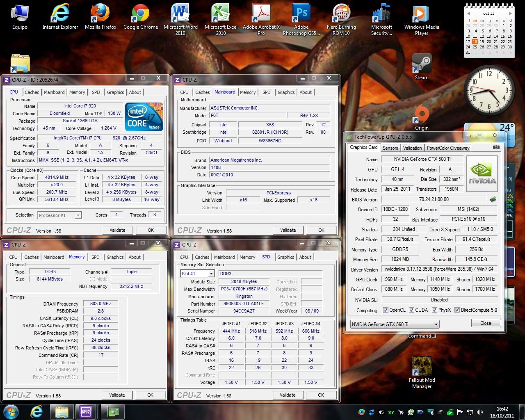Screen dimensions: 525x420
Task: Switch to Caches tab in CPU-Z ID window
Action: [x=32, y=92]
